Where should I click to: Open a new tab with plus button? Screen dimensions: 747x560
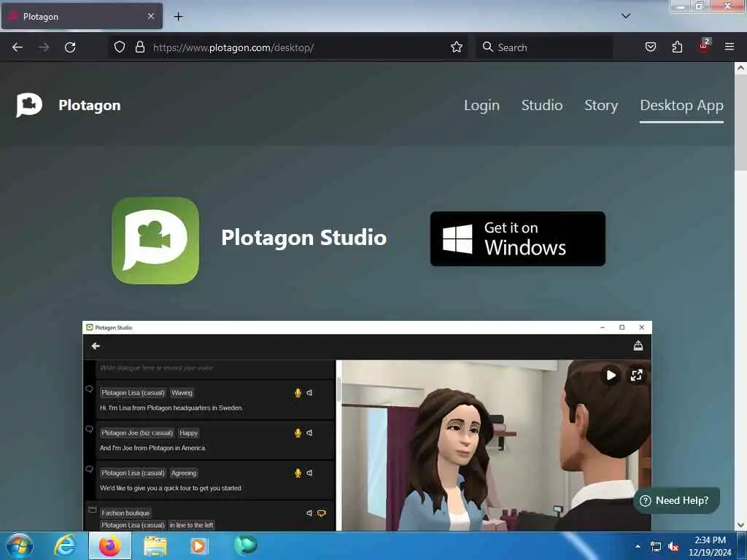[x=178, y=17]
